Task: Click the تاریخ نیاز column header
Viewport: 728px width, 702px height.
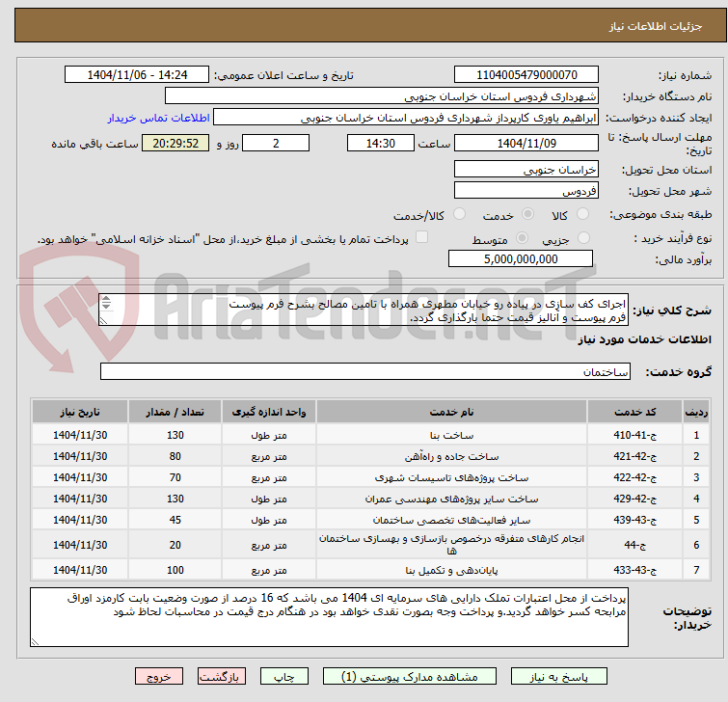Action: (80, 412)
